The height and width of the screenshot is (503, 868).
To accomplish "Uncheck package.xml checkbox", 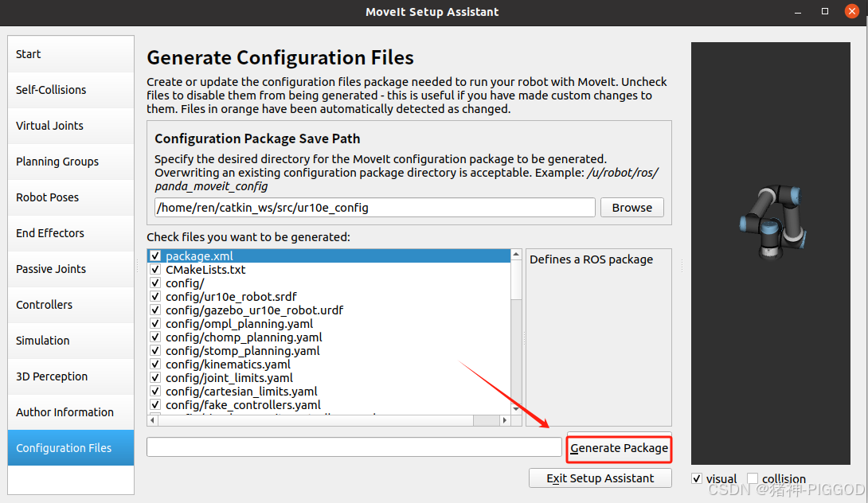I will [155, 255].
